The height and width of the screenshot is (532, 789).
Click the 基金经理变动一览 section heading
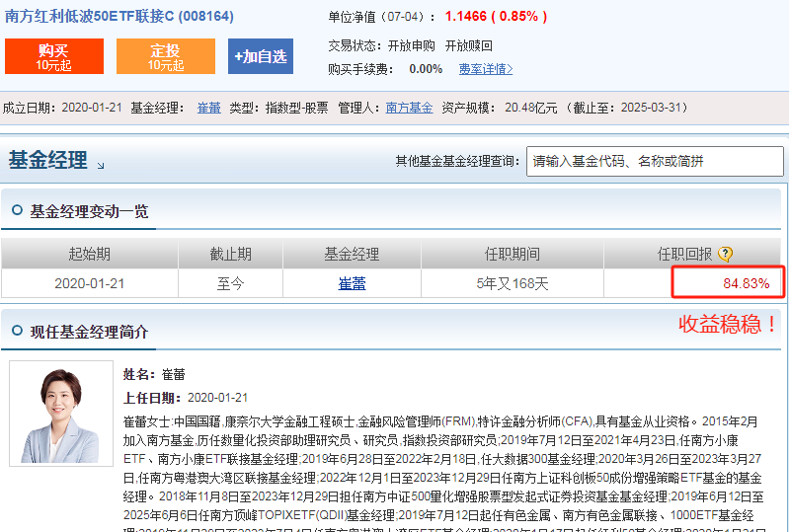coord(89,211)
